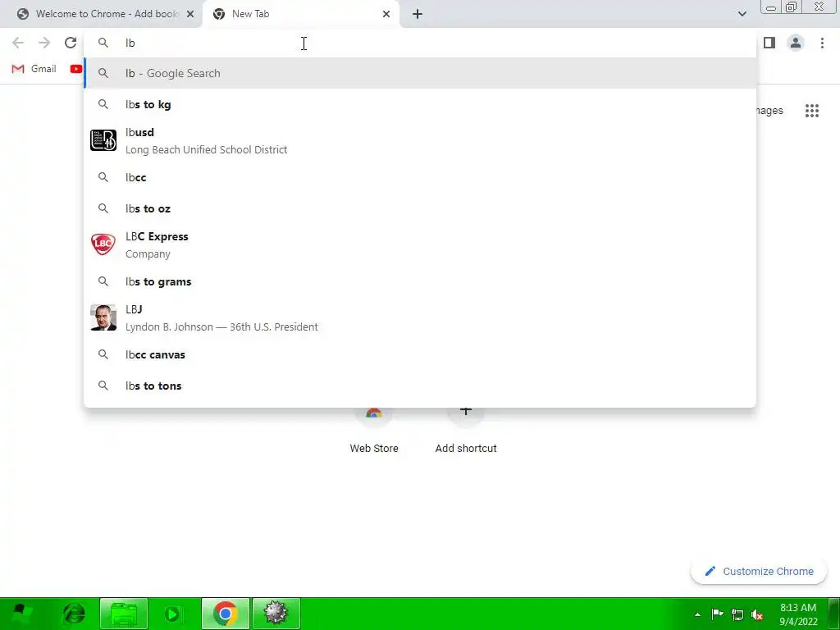Open the file explorer taskbar icon
The image size is (840, 630).
(124, 614)
